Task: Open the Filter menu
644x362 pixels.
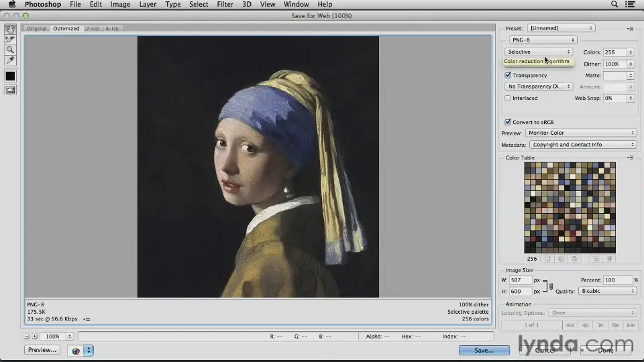Action: 225,4
